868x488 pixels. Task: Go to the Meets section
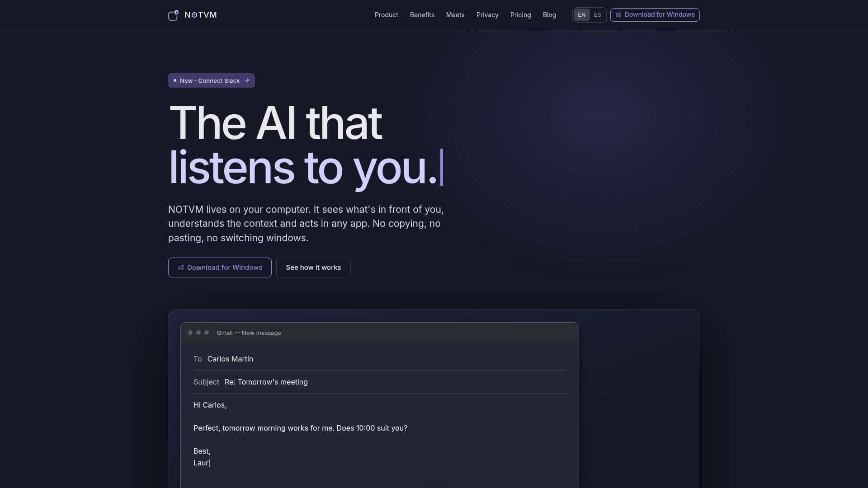(x=455, y=15)
